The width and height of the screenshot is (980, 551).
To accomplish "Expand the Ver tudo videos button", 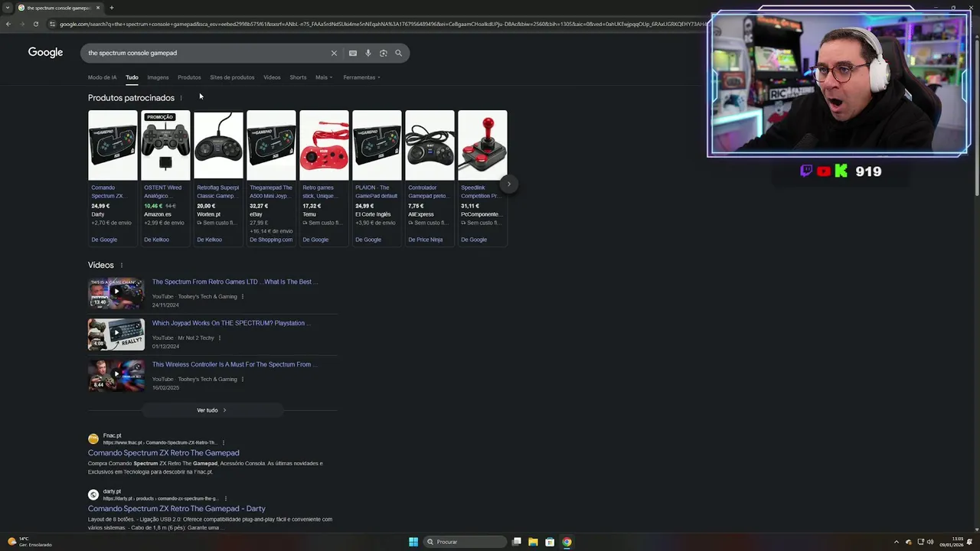I will (x=212, y=410).
